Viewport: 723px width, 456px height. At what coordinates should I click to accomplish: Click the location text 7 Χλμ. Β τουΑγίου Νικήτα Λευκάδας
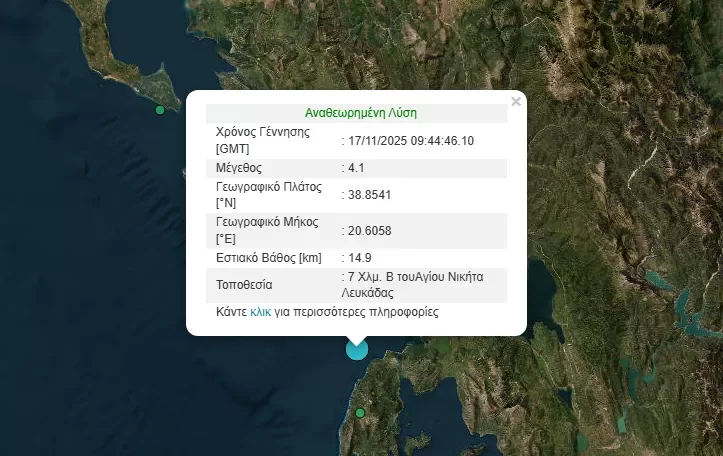[412, 285]
